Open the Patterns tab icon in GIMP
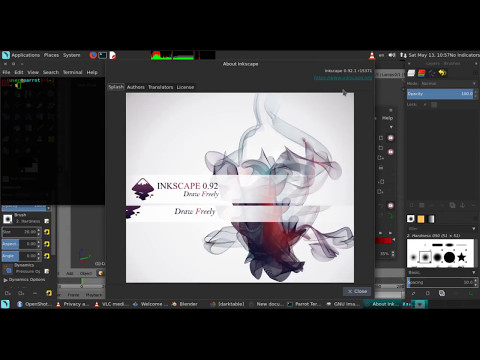 (x=421, y=219)
